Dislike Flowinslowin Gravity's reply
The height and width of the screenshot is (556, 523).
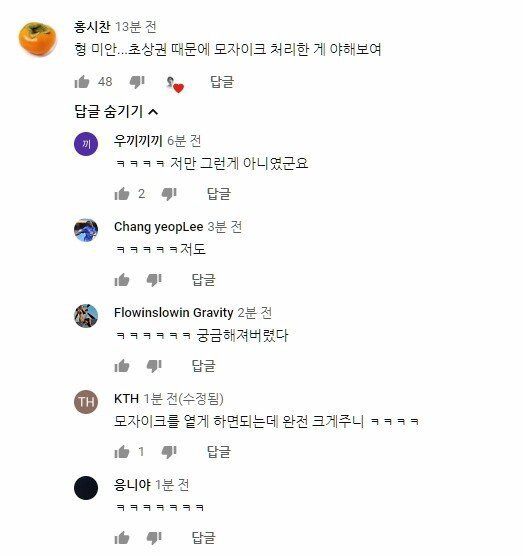click(x=154, y=366)
